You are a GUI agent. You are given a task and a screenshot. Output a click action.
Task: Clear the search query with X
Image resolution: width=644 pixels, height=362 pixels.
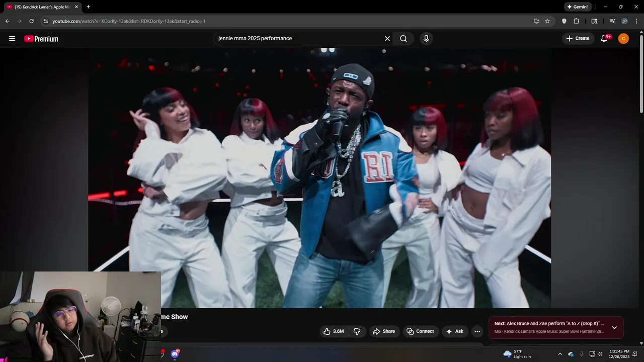point(387,39)
